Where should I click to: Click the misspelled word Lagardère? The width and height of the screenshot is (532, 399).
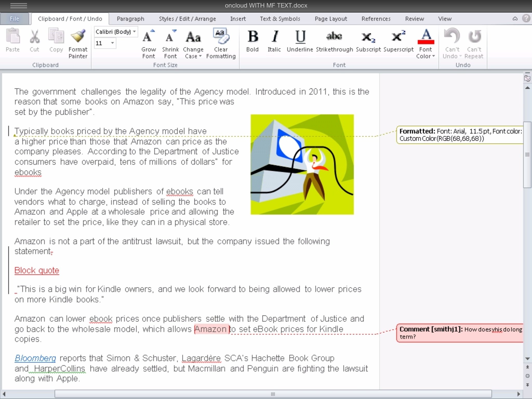tap(201, 358)
